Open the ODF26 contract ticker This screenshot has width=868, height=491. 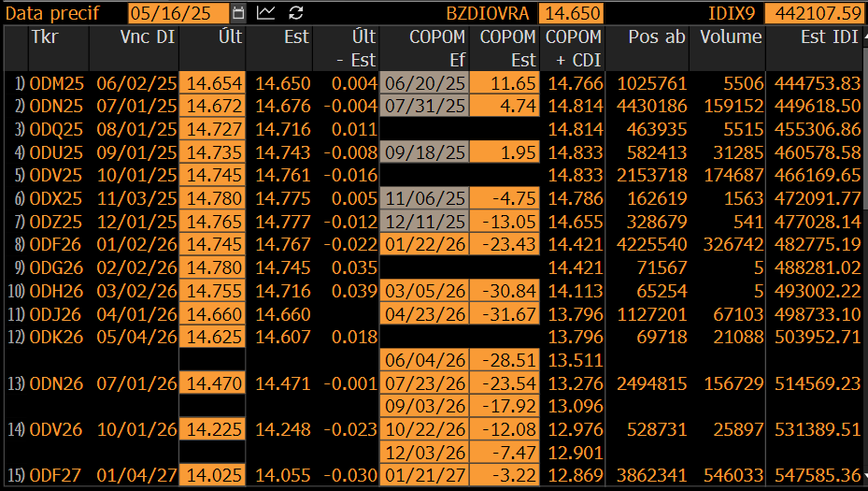pyautogui.click(x=55, y=244)
